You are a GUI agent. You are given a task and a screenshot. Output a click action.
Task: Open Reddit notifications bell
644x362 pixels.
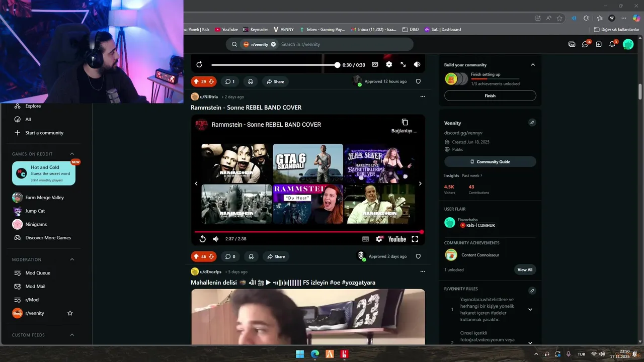coord(612,44)
